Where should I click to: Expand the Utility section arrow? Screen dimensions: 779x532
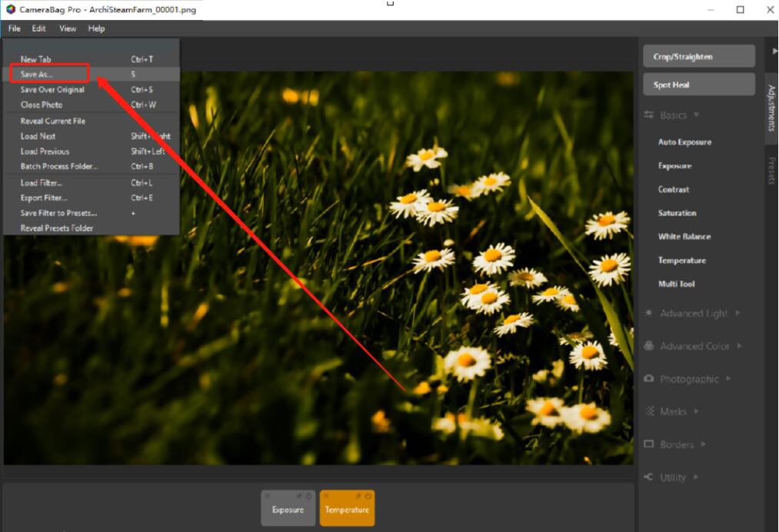click(x=696, y=477)
